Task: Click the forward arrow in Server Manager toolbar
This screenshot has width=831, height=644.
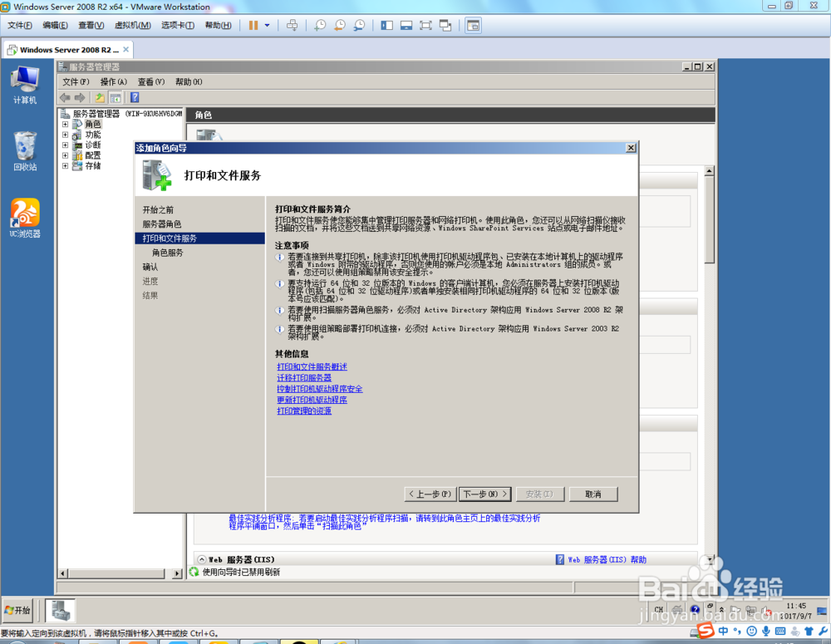Action: click(x=80, y=97)
